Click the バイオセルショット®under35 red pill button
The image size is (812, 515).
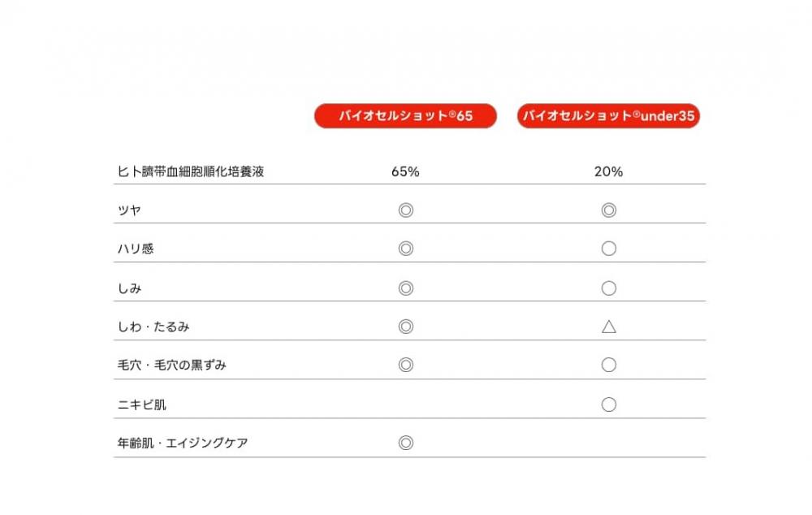[608, 115]
